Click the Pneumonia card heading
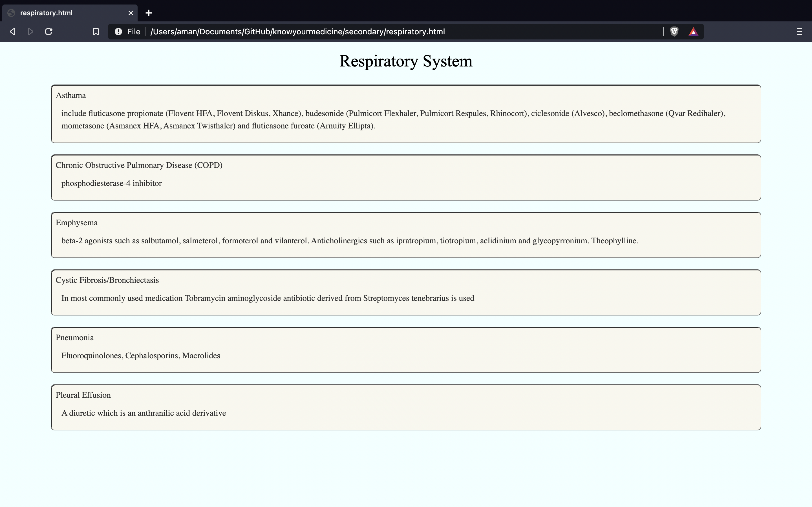Viewport: 812px width, 507px height. (x=74, y=338)
